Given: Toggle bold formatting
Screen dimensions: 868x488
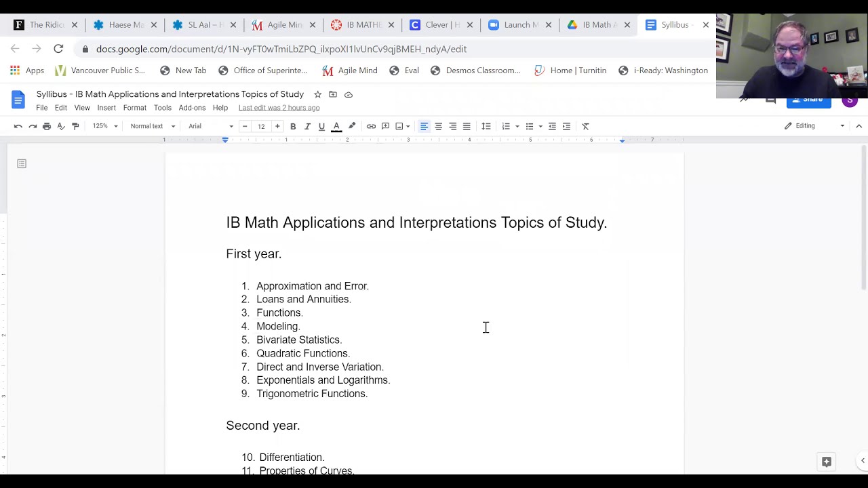Looking at the screenshot, I should tap(293, 126).
